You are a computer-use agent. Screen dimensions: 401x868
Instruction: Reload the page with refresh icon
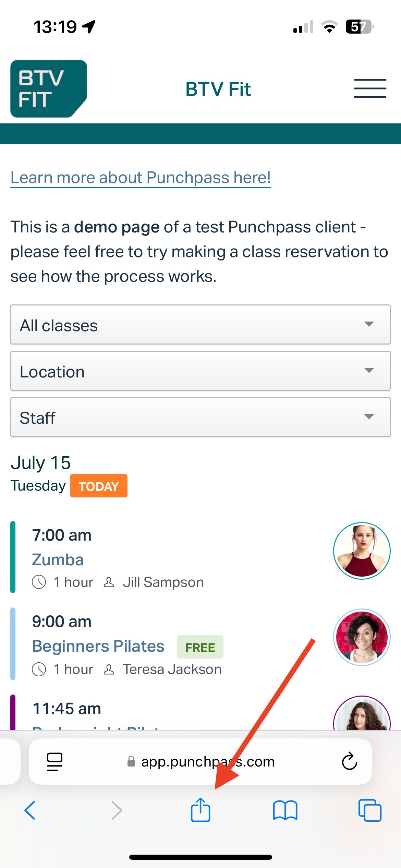coord(349,761)
